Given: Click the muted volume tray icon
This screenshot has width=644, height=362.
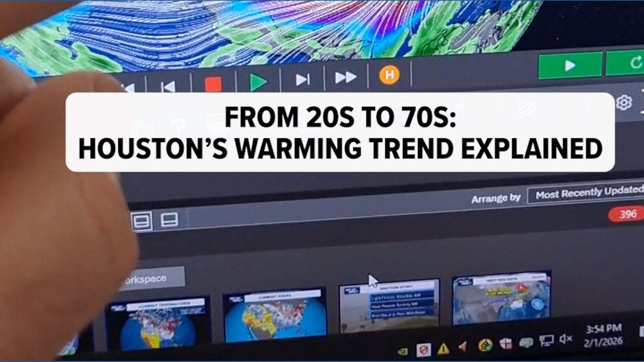Looking at the screenshot, I should tap(566, 339).
